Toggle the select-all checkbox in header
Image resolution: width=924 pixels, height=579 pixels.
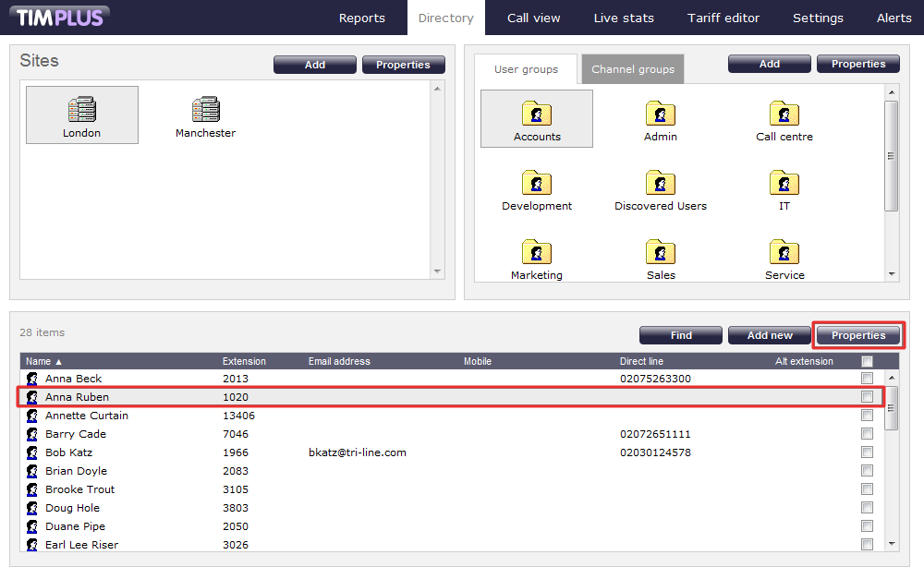point(867,362)
